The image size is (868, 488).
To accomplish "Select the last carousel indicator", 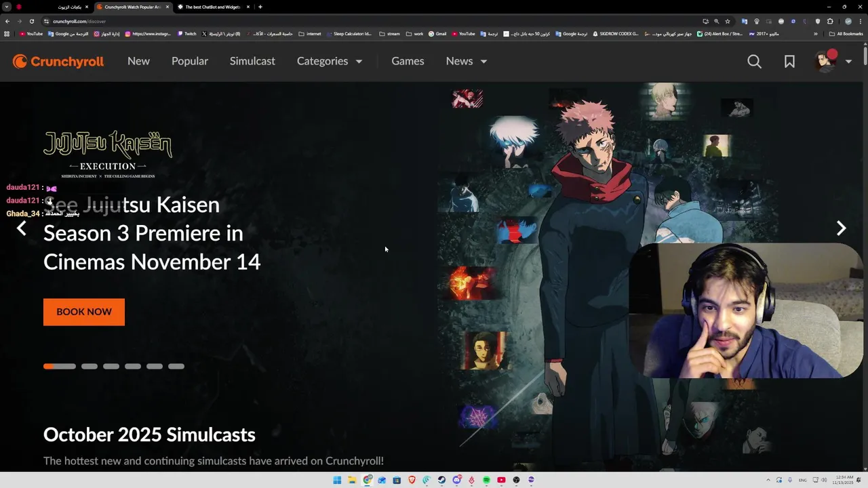I will coord(176,366).
